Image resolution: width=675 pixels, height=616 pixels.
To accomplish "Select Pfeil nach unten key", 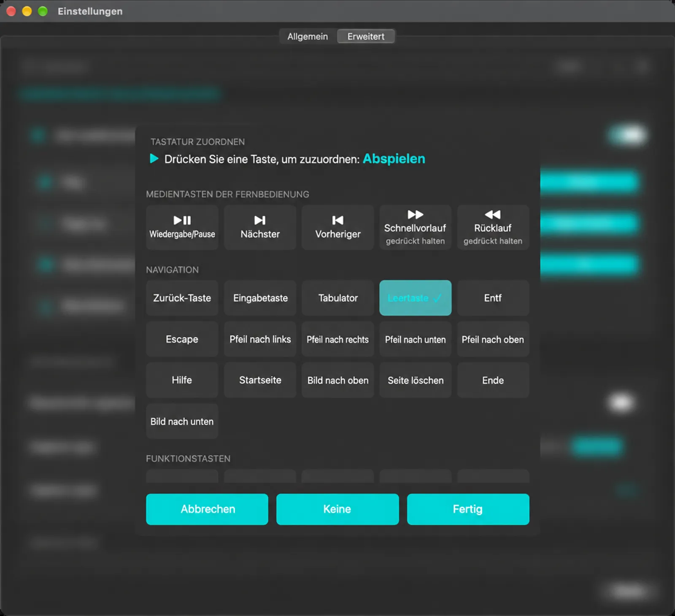I will pos(415,339).
